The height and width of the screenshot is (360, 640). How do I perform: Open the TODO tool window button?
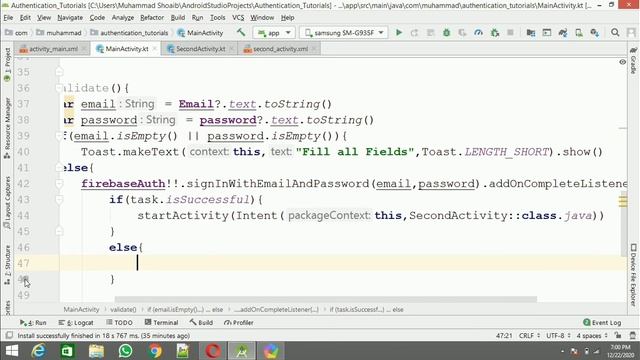tap(120, 322)
